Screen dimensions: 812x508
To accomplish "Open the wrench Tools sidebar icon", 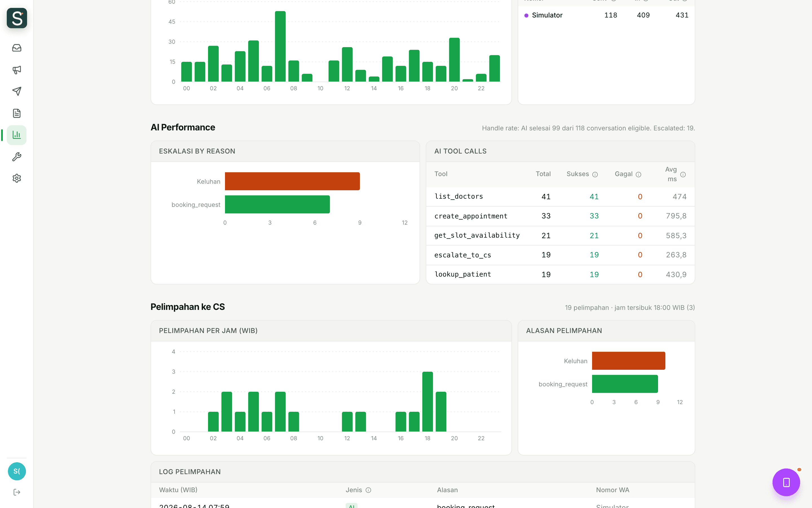I will click(x=17, y=157).
